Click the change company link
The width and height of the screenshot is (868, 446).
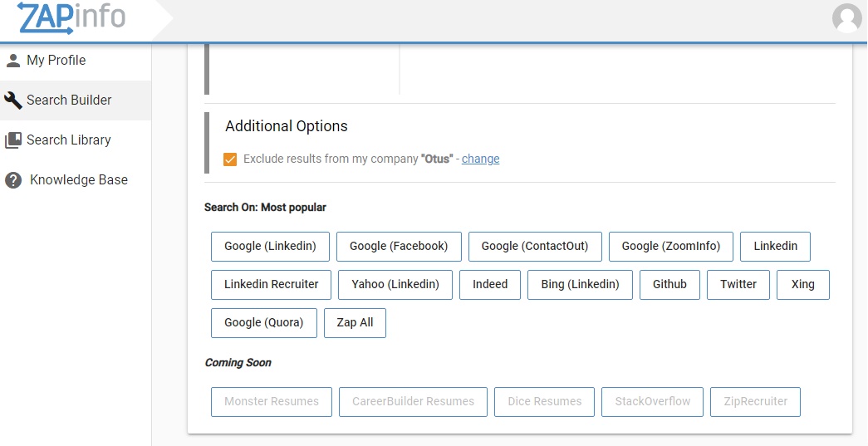click(x=480, y=159)
